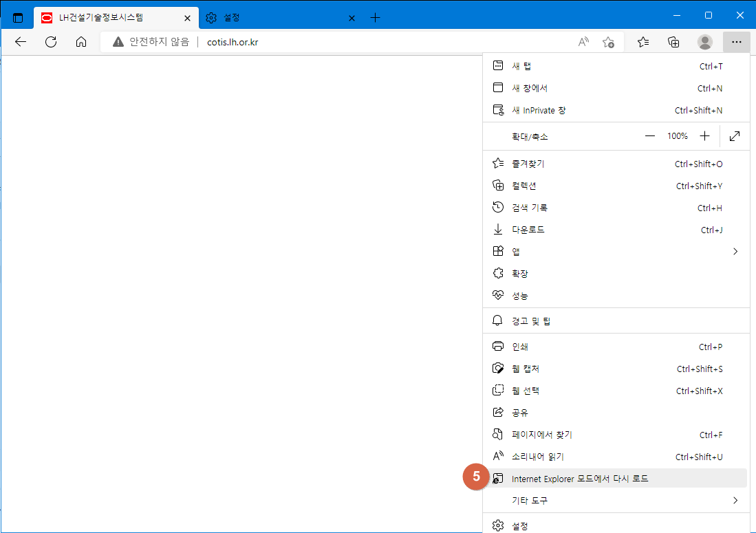Close the LH건설기술정보시스템 tab
This screenshot has width=756, height=533.
click(x=188, y=19)
